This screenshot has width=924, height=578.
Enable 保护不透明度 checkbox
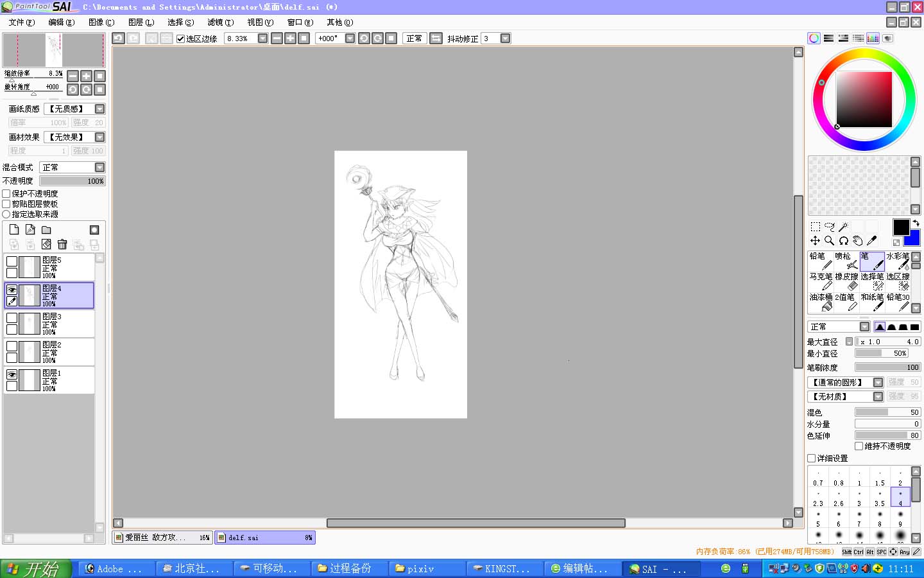[6, 193]
